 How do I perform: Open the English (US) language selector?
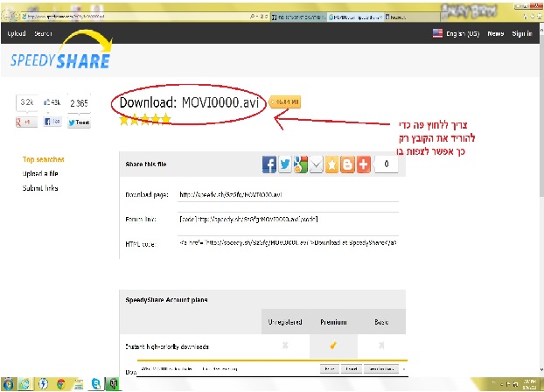tap(458, 33)
